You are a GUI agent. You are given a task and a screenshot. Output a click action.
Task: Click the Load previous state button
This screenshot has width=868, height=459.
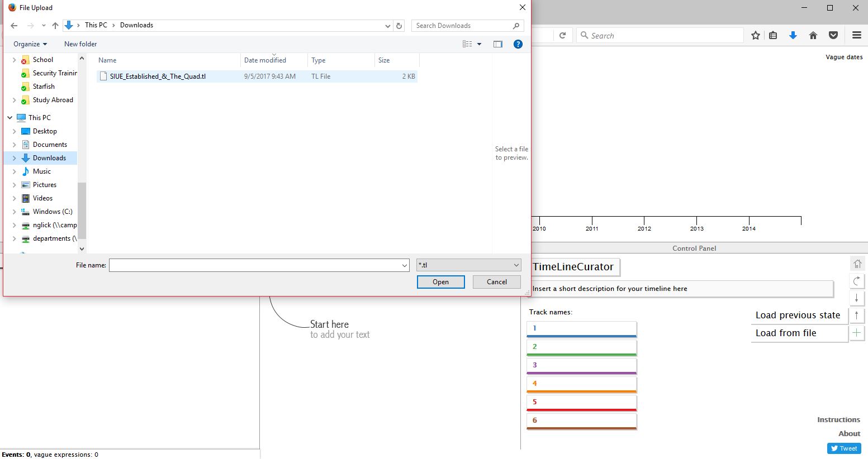coord(798,315)
